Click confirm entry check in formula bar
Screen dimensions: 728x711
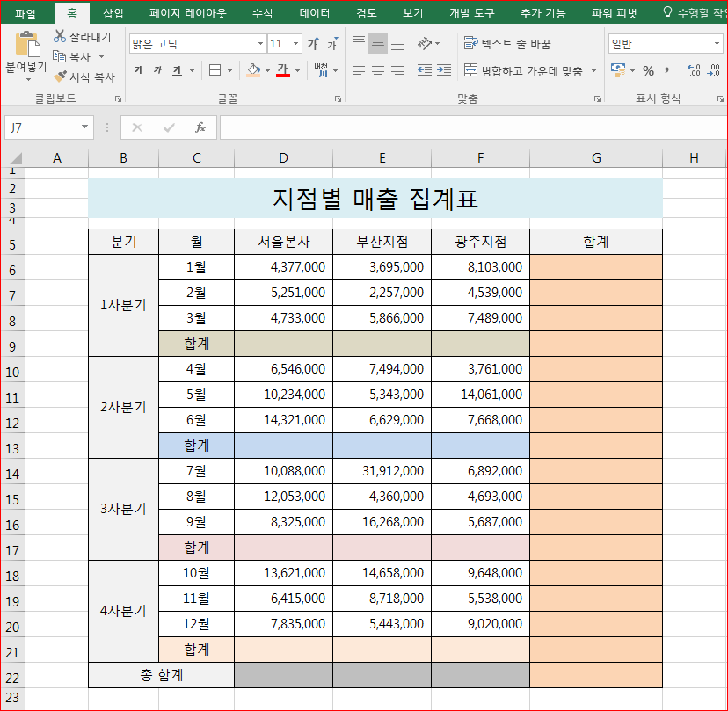(x=169, y=127)
